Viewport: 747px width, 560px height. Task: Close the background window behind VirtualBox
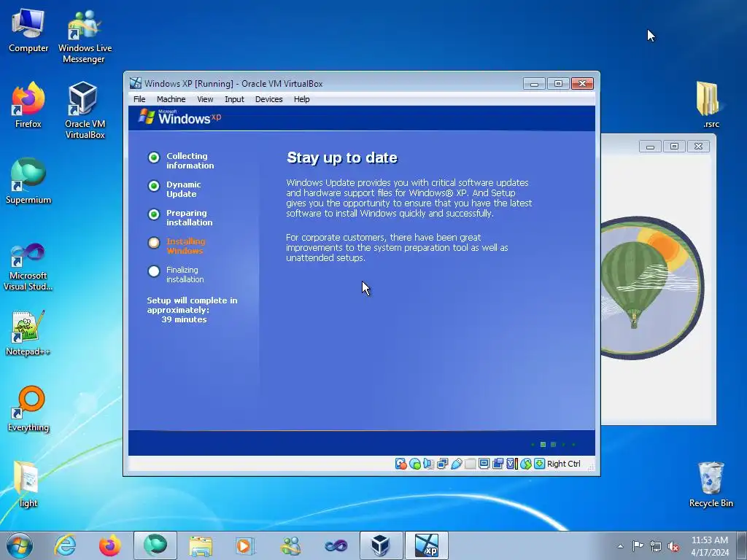coord(698,146)
